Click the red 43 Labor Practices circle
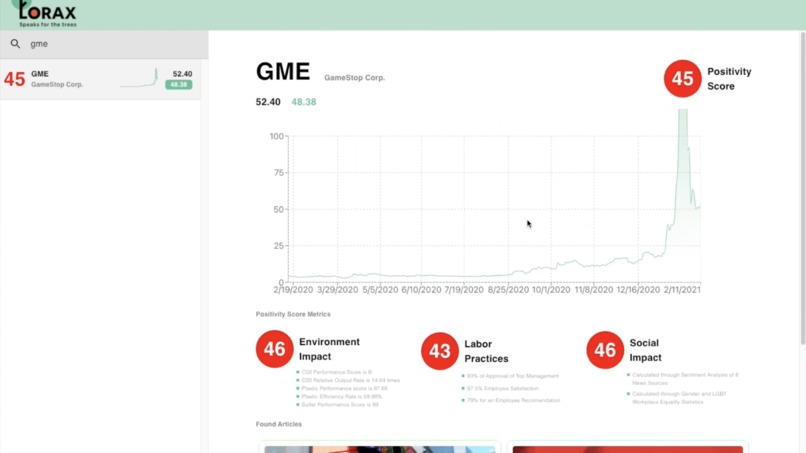Screen dimensions: 806x453 (x=439, y=351)
